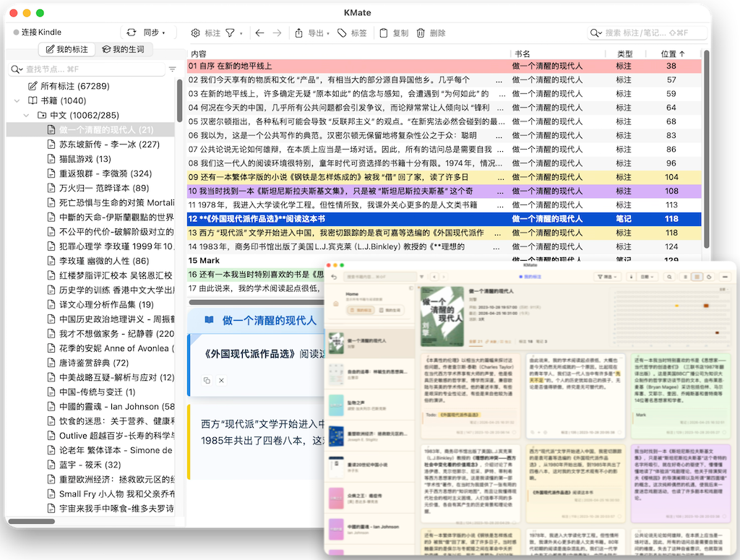Click the filter lines icon beside front window search
Screen dimensions: 740x560
(x=422, y=277)
